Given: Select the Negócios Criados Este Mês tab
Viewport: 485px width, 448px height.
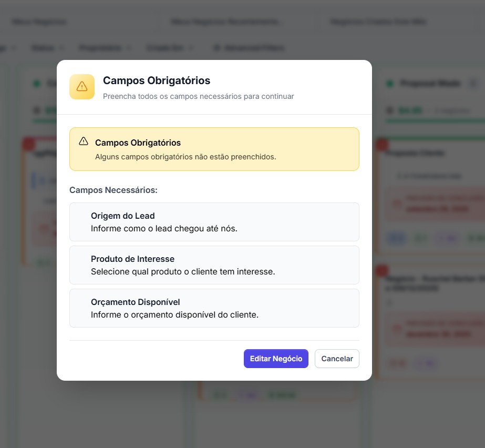Looking at the screenshot, I should click(378, 22).
